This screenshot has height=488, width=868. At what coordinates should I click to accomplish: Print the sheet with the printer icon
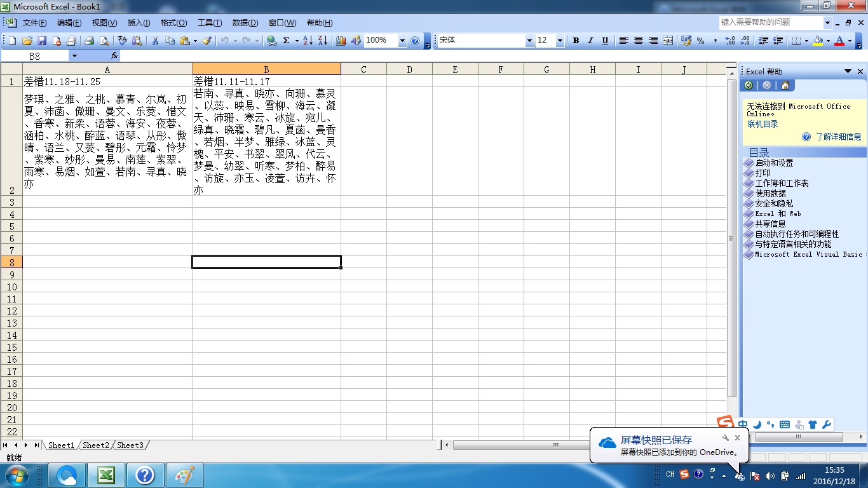pos(89,41)
